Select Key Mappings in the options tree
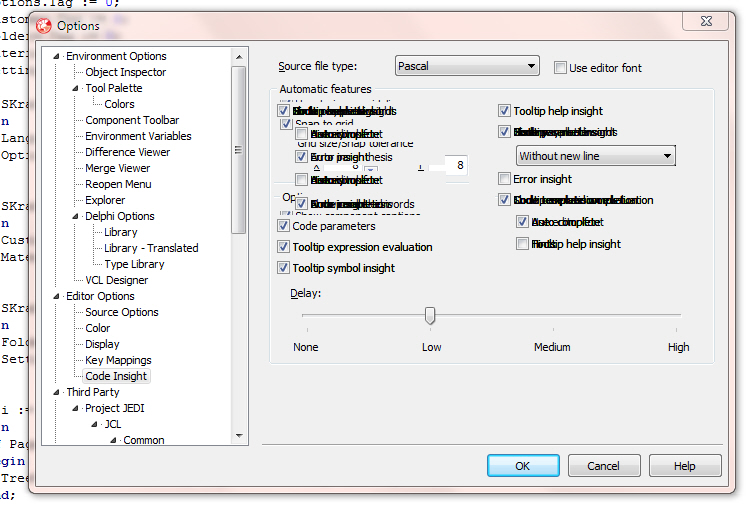755x507 pixels. pyautogui.click(x=118, y=360)
